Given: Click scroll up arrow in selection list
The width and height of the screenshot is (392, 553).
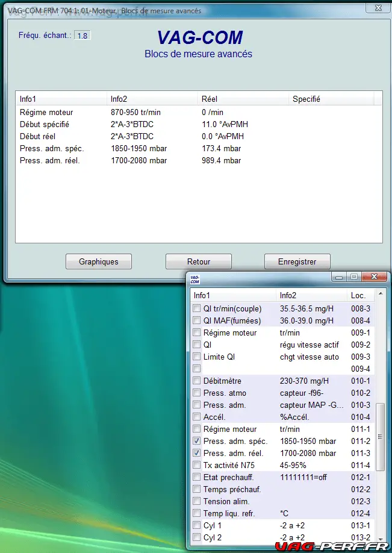Looking at the screenshot, I should tap(381, 294).
